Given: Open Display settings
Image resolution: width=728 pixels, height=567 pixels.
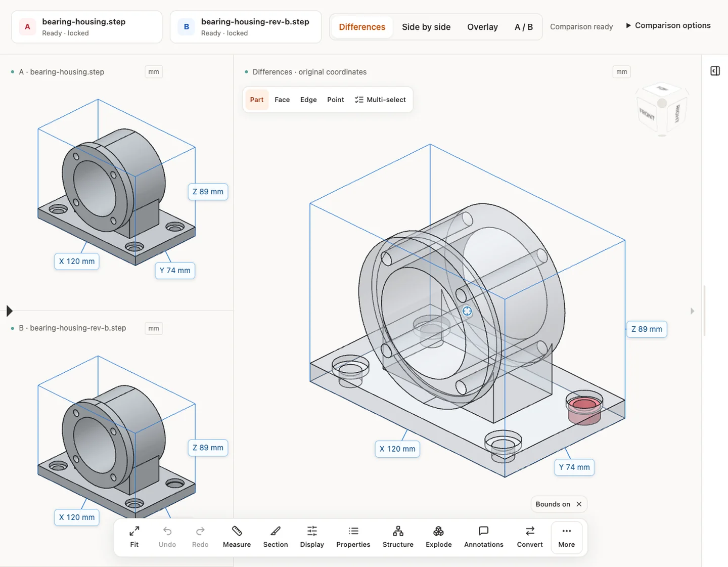Looking at the screenshot, I should (x=312, y=537).
